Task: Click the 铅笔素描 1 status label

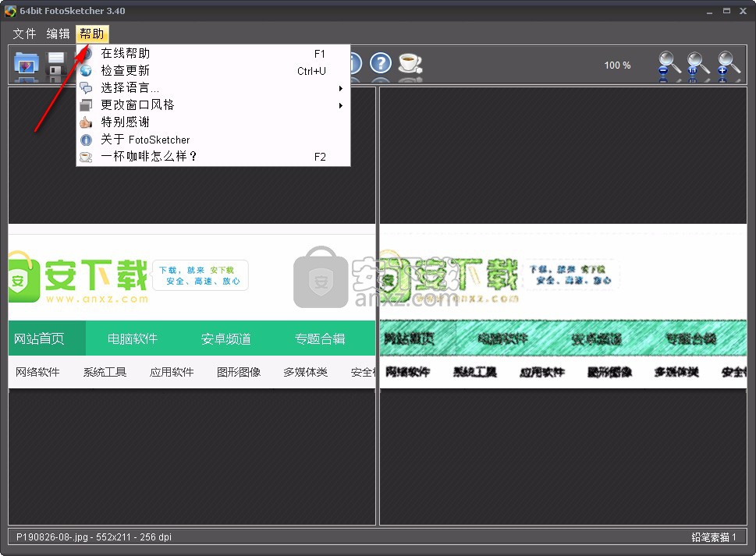Action: 714,537
